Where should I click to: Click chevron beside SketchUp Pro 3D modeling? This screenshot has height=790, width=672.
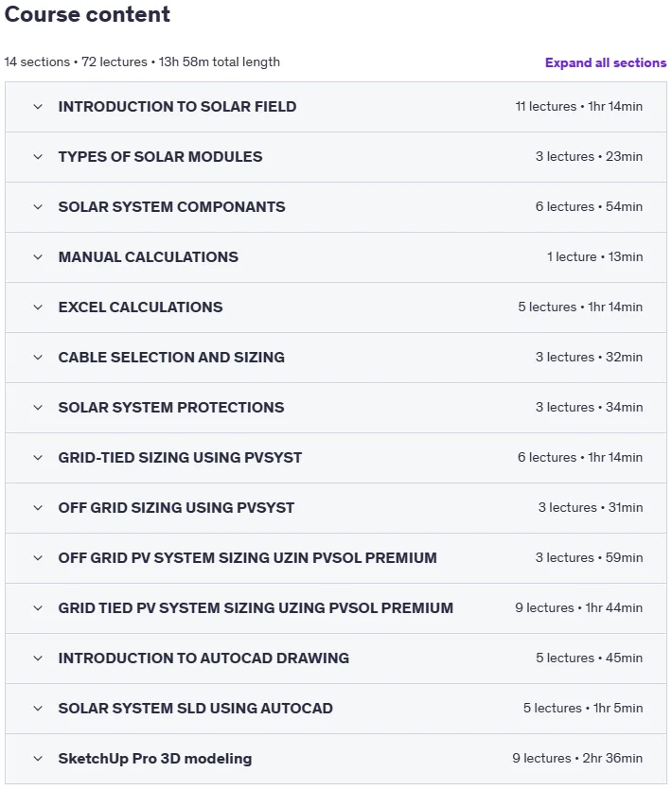click(x=38, y=759)
